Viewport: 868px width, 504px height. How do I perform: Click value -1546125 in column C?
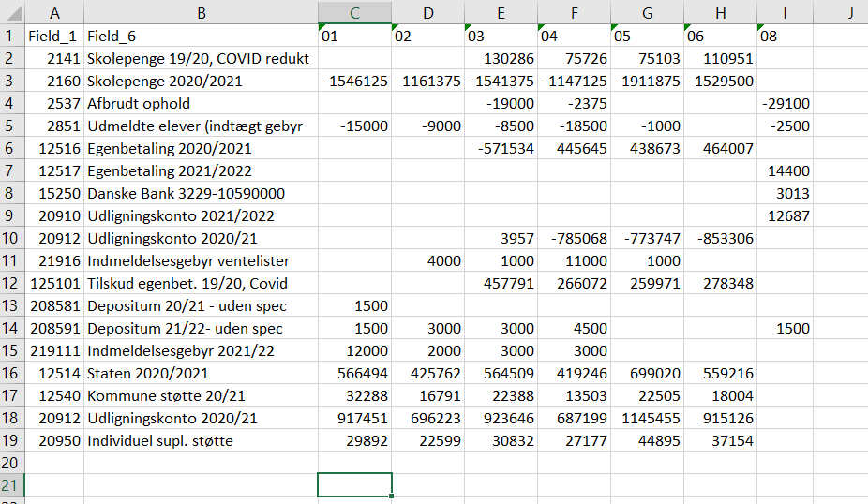point(355,81)
